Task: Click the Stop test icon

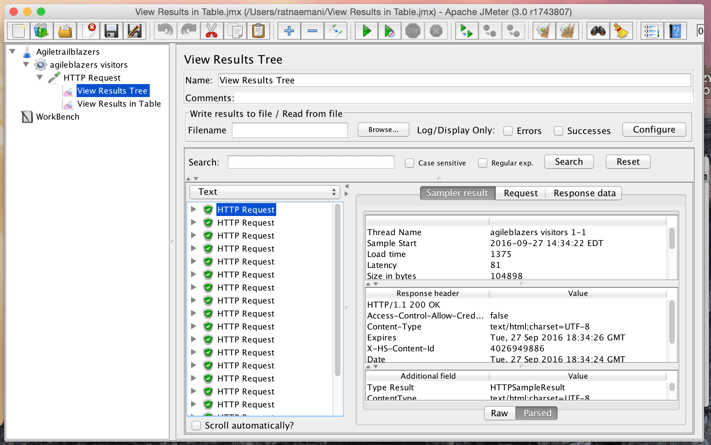Action: coord(413,31)
